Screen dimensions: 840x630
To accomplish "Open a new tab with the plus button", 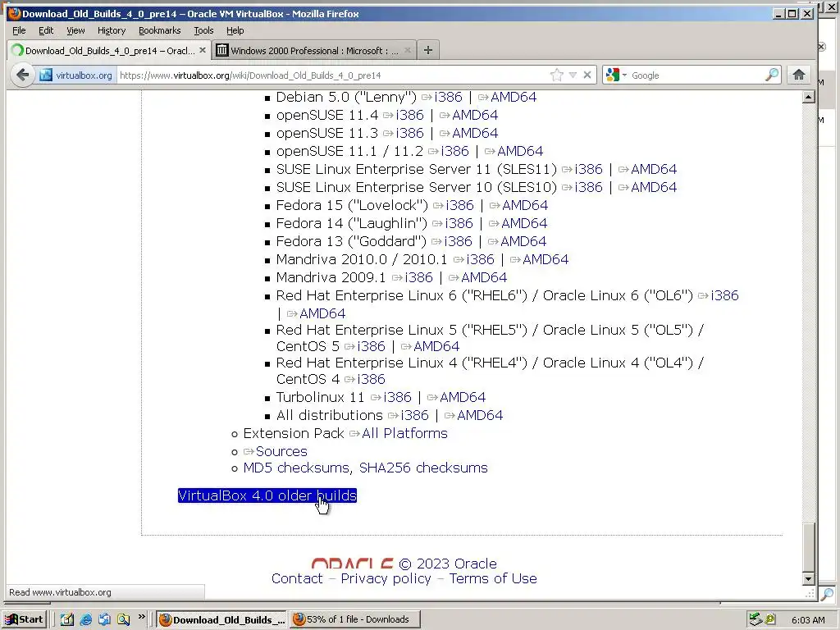I will coord(427,50).
